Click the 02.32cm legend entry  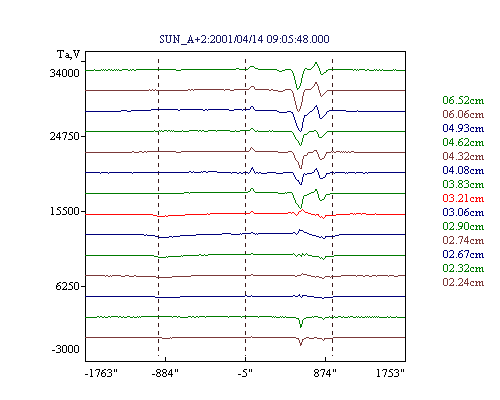[463, 268]
